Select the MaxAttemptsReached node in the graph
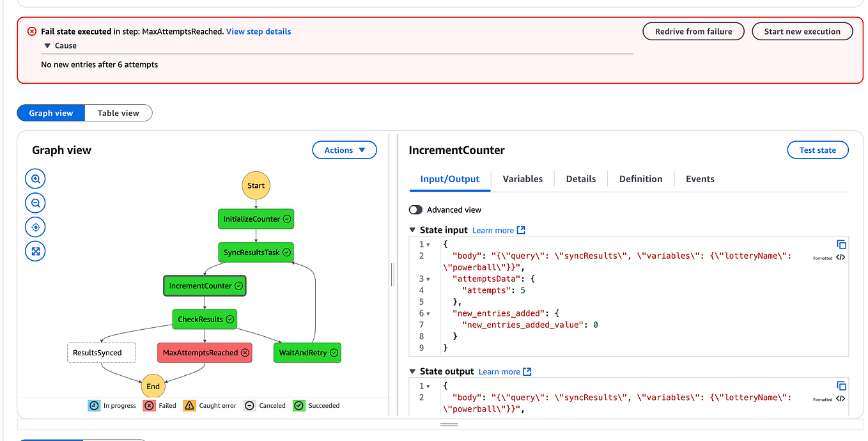868x441 pixels. pyautogui.click(x=205, y=352)
